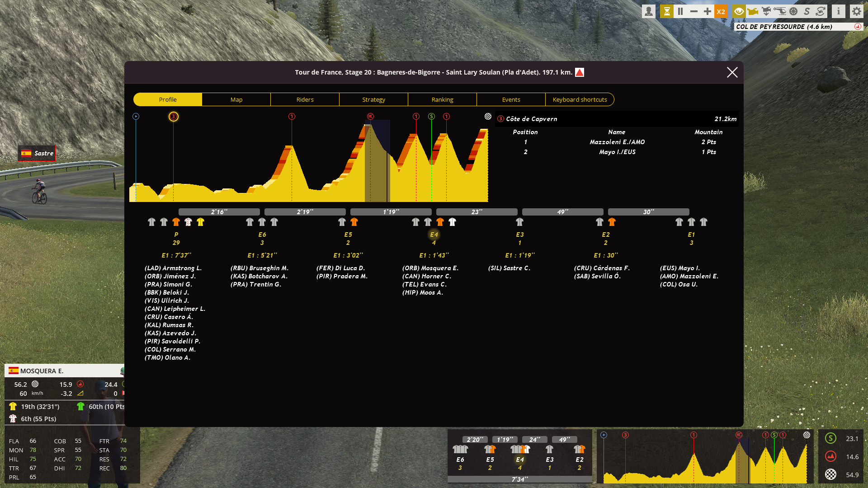Screen dimensions: 868x488
Task: Open the Keyboard shortcuts tab
Action: click(x=580, y=99)
